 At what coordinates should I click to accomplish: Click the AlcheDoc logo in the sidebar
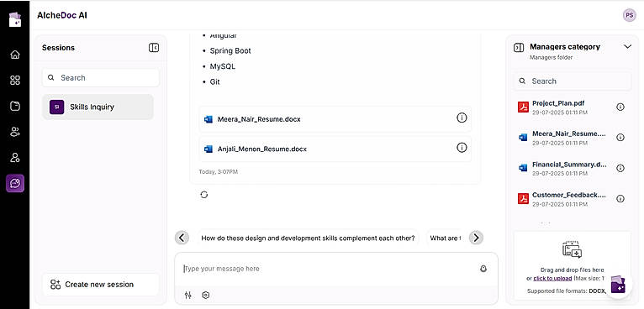pos(15,18)
